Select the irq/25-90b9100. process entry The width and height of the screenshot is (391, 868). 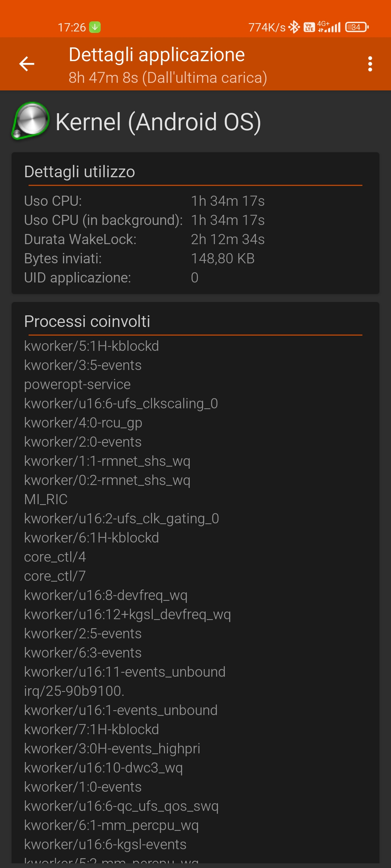coord(74,691)
